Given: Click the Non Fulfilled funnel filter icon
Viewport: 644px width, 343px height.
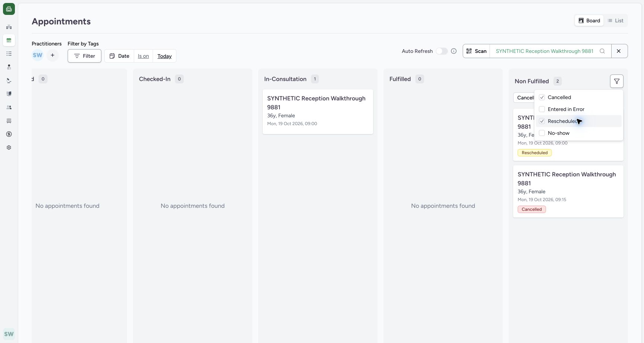Looking at the screenshot, I should [x=617, y=81].
